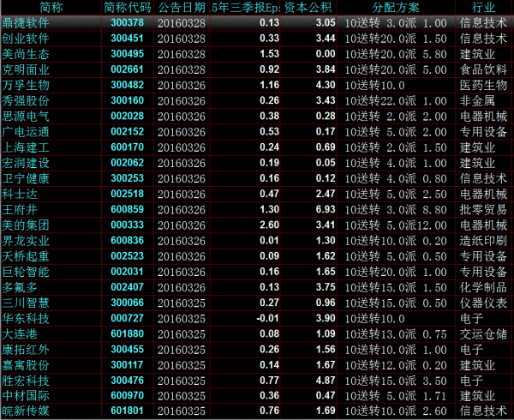Select stock name 克明面业
Viewport: 514px width, 420px height.
(26, 69)
